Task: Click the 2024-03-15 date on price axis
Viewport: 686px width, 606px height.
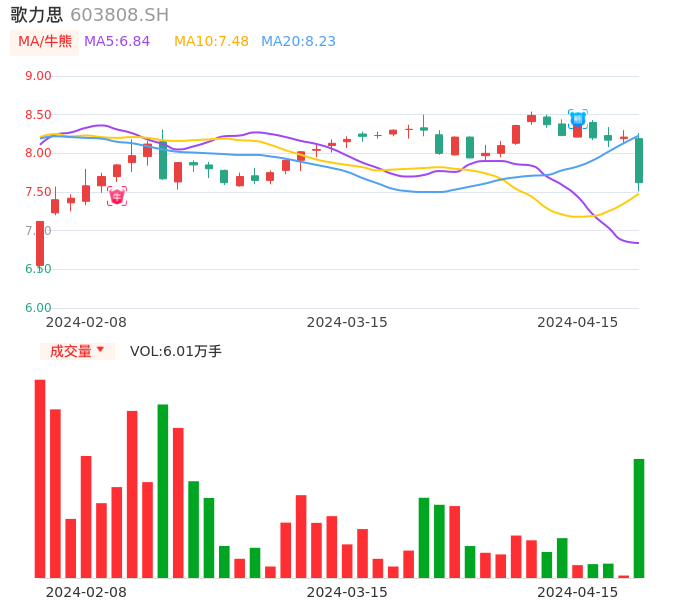Action: (346, 322)
